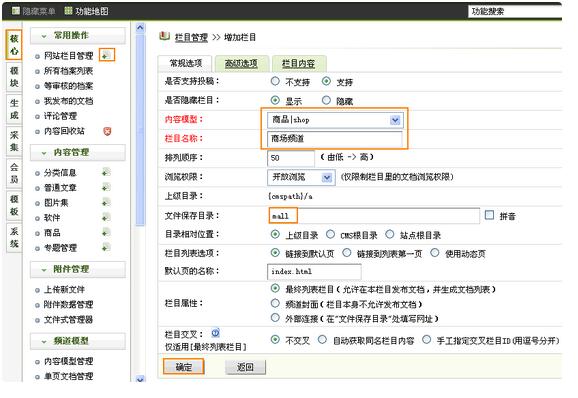Screen dimensions: 578x398
Task: Click the 隐藏菜单 icon in top bar
Action: coord(16,11)
